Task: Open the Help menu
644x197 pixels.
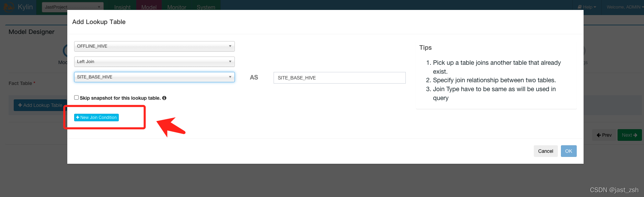Action: coord(587,7)
